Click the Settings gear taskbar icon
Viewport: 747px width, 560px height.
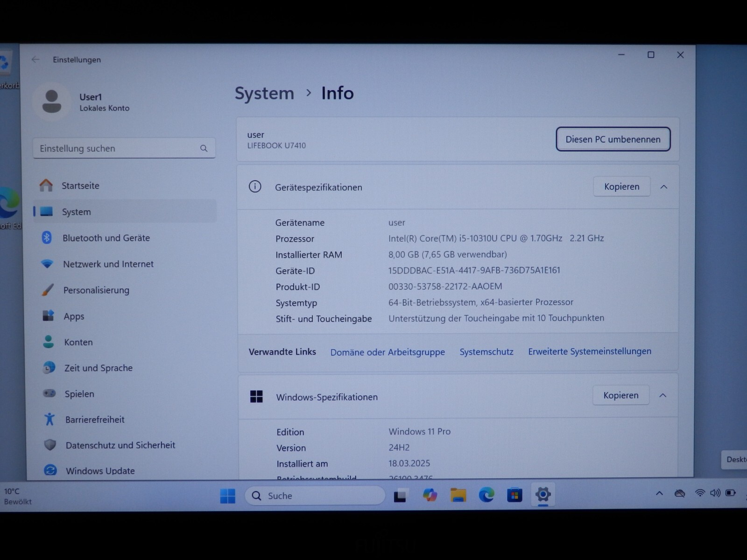543,494
